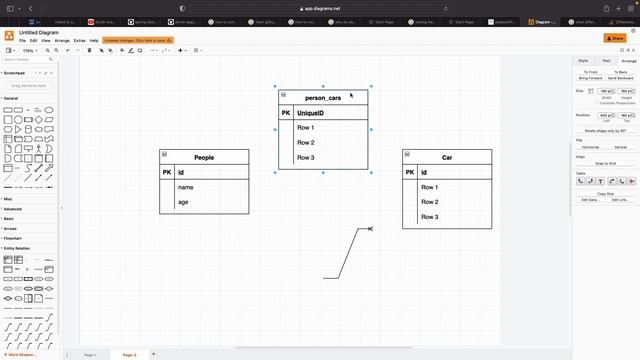Click the fill color bucket icon
Viewport: 640px width, 360px height.
coord(122,51)
